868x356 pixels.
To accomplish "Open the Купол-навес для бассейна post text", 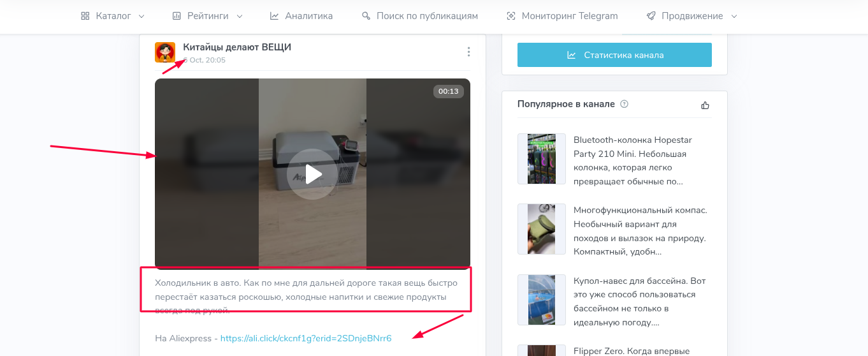I will [640, 302].
